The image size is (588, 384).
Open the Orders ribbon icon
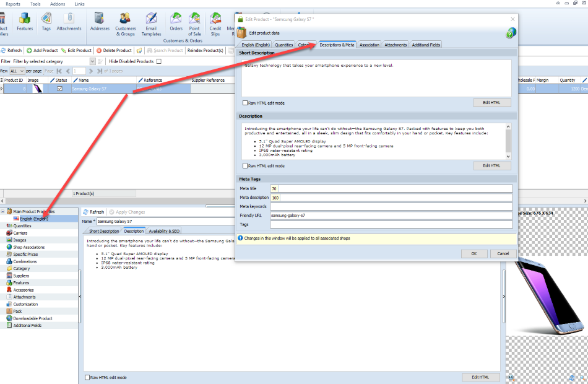[x=176, y=22]
